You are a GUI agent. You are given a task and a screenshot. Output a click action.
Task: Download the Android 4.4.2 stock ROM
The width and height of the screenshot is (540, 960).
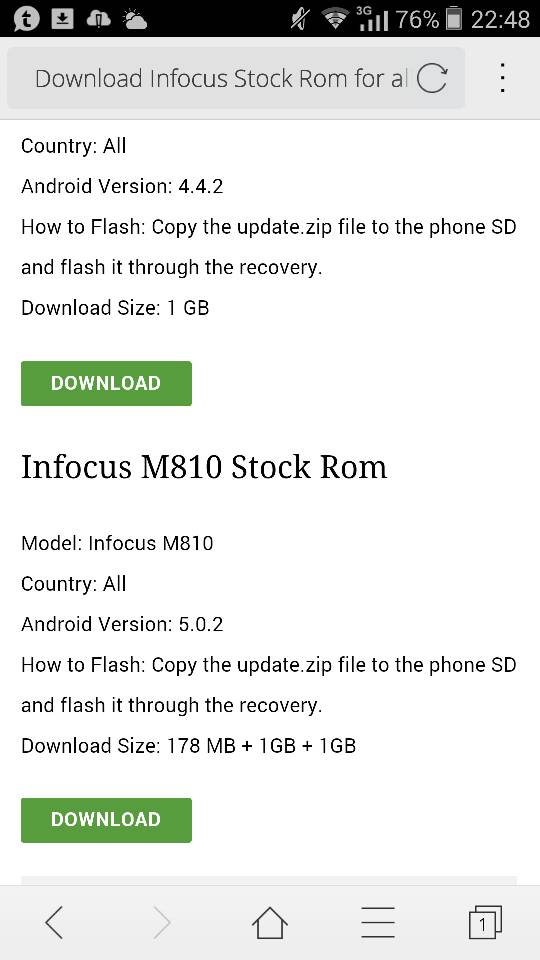click(107, 383)
